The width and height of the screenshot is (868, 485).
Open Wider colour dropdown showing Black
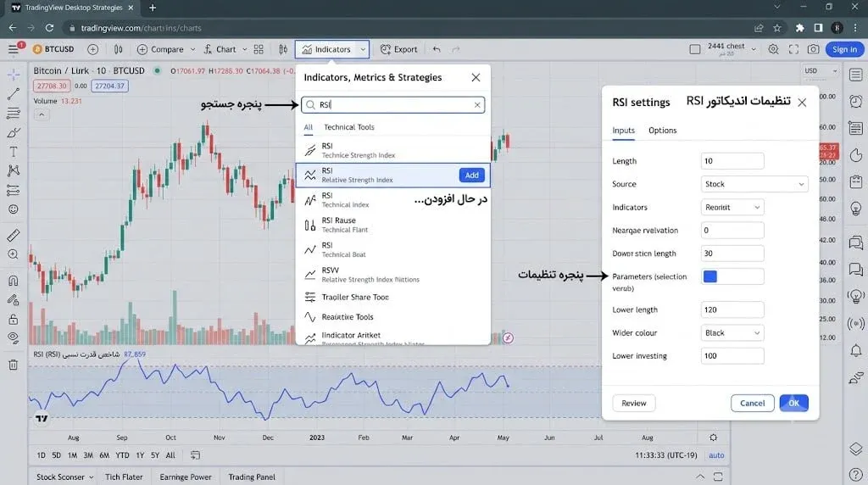pyautogui.click(x=732, y=332)
